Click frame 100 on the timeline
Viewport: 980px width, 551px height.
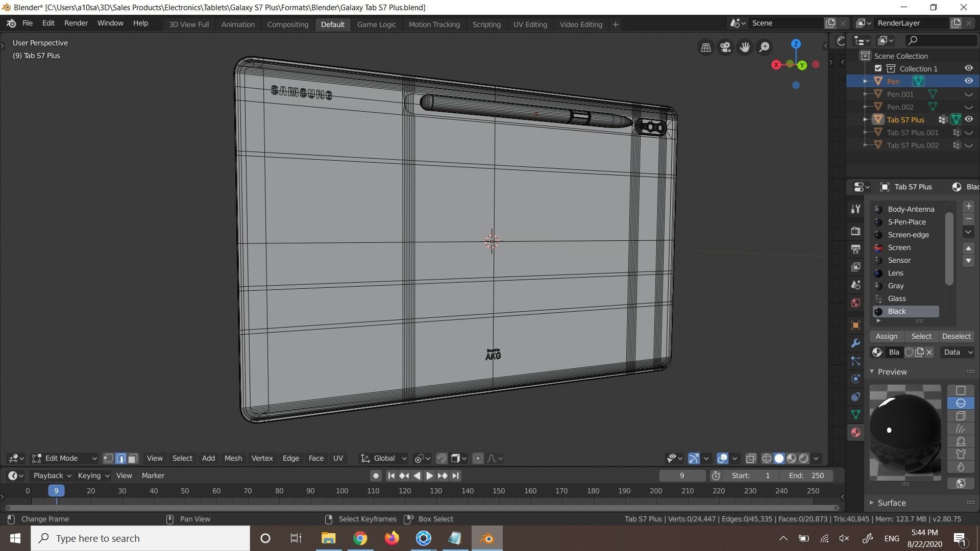tap(341, 491)
